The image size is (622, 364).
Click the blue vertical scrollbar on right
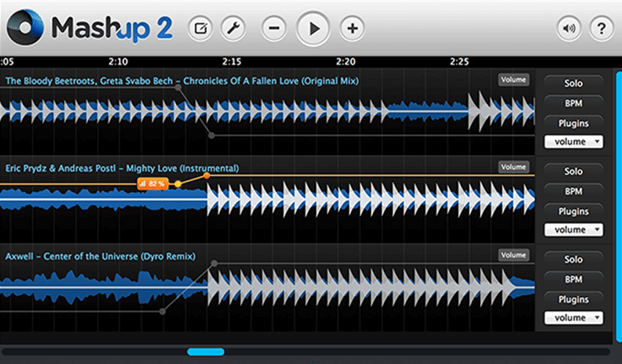click(x=619, y=206)
